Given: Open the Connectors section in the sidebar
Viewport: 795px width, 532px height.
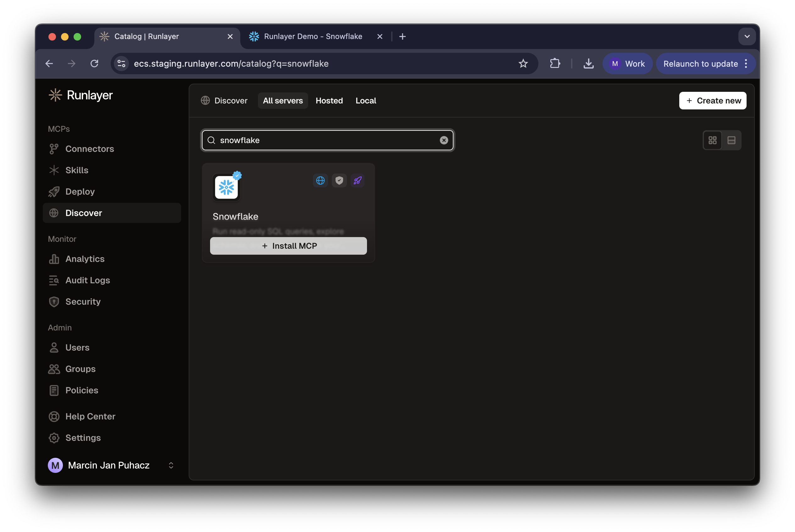Looking at the screenshot, I should [x=90, y=149].
